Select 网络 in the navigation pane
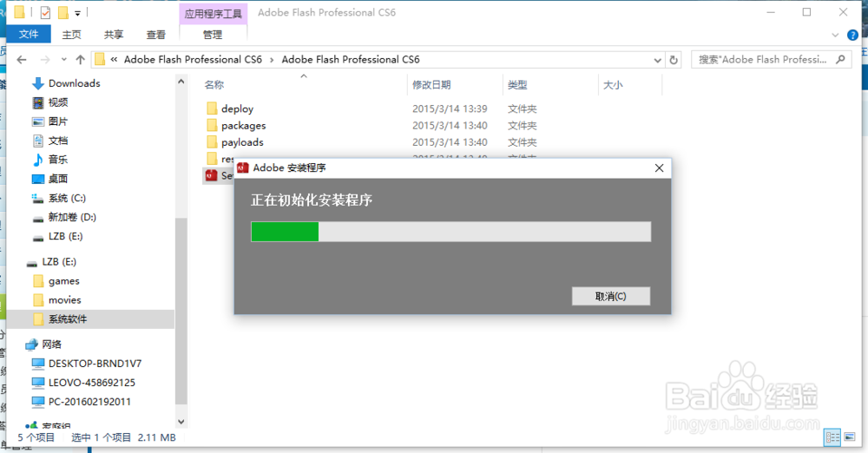The height and width of the screenshot is (453, 868). [x=51, y=345]
